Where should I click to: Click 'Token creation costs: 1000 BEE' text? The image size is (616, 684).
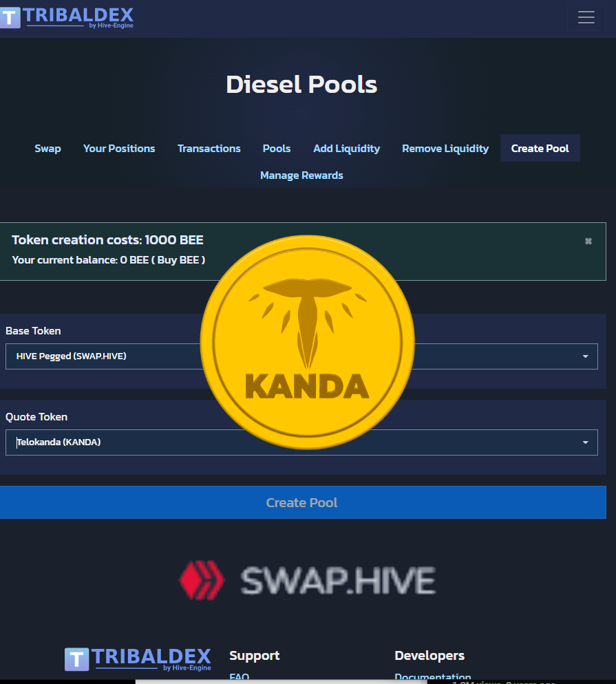107,240
